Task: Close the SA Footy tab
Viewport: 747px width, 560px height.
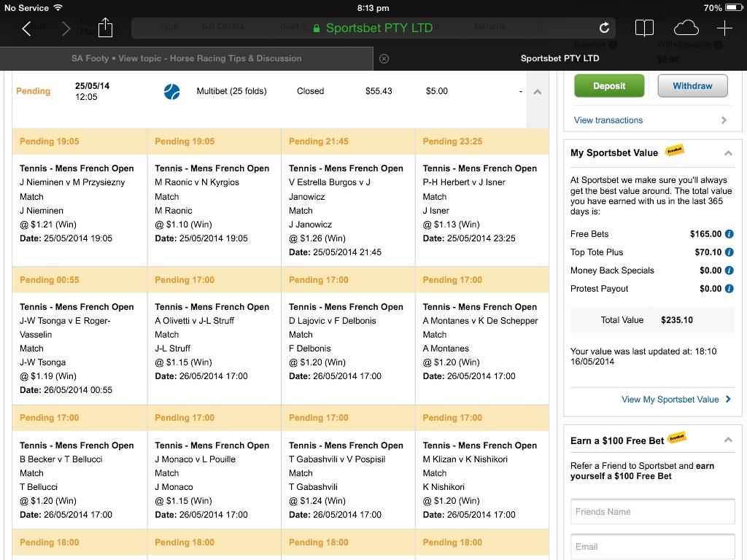Action: point(384,58)
